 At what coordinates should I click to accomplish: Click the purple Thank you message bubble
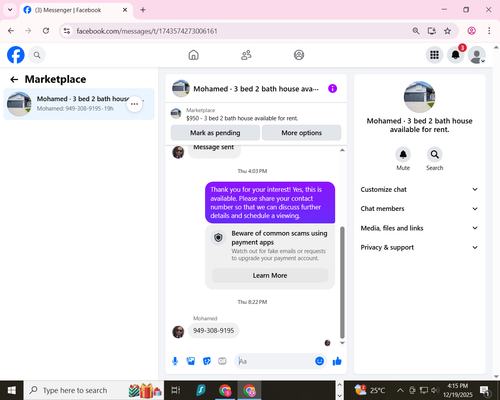(270, 202)
